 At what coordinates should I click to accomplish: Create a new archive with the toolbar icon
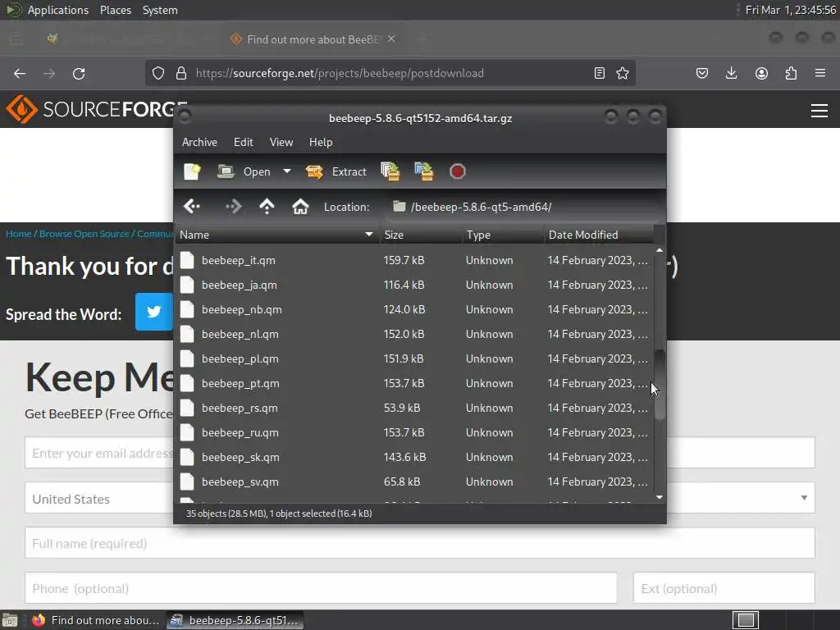192,171
